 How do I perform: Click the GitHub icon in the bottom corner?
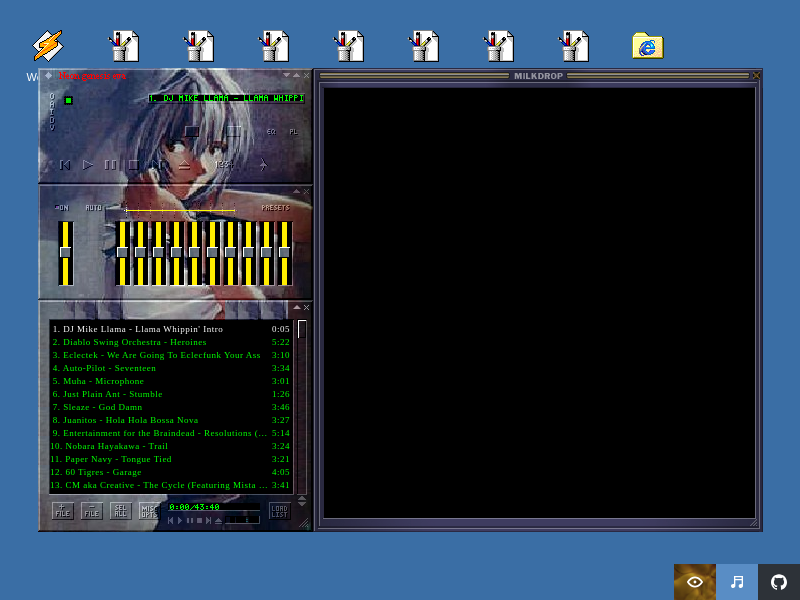pos(779,582)
